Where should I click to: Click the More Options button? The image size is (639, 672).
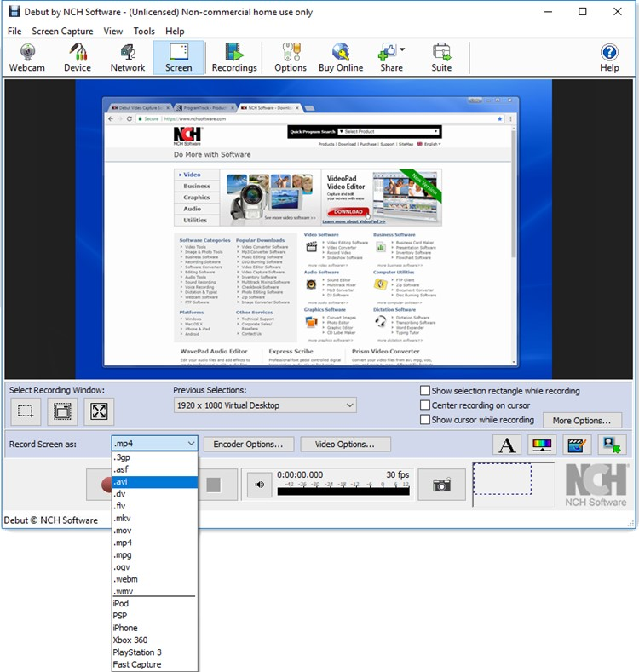tap(582, 421)
